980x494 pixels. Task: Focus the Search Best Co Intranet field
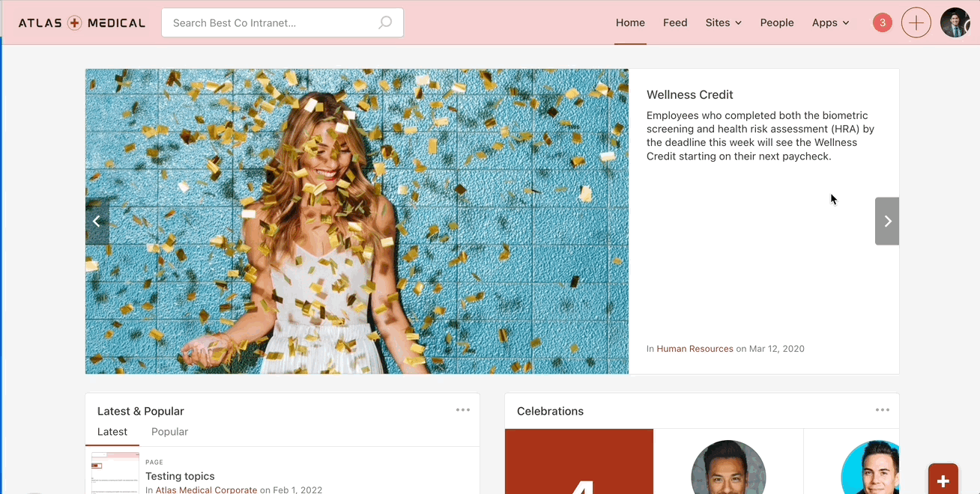click(282, 23)
